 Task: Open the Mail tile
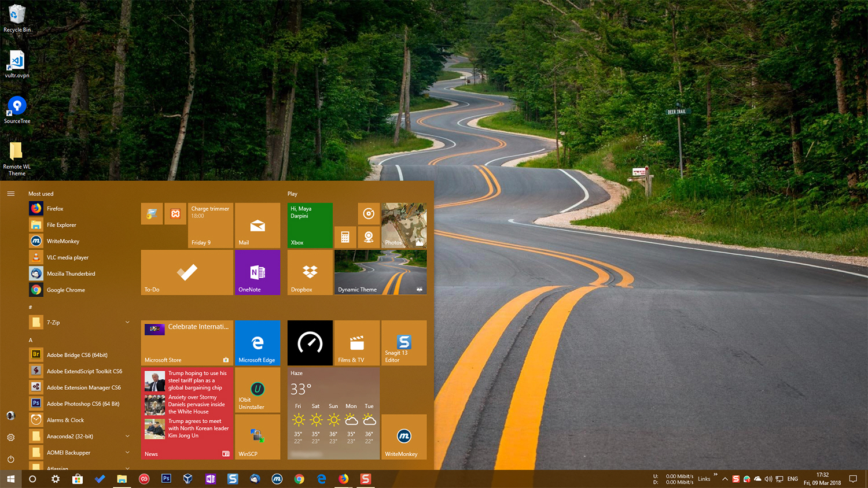click(258, 225)
